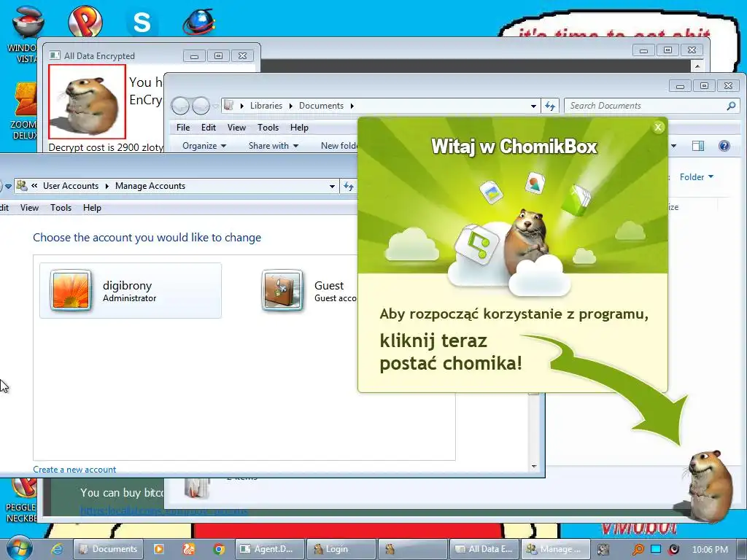Open the blue globe desktop shortcut
Viewport: 747px width, 560px height.
tap(198, 21)
